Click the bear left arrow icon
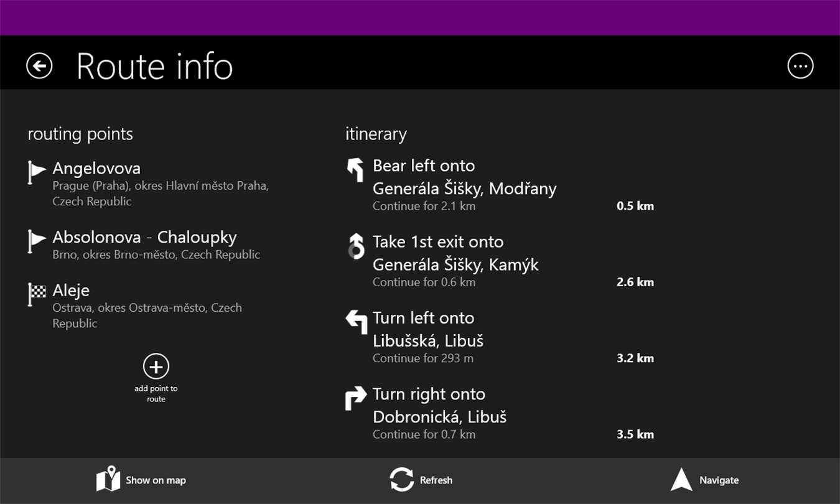The width and height of the screenshot is (840, 504). pyautogui.click(x=355, y=169)
